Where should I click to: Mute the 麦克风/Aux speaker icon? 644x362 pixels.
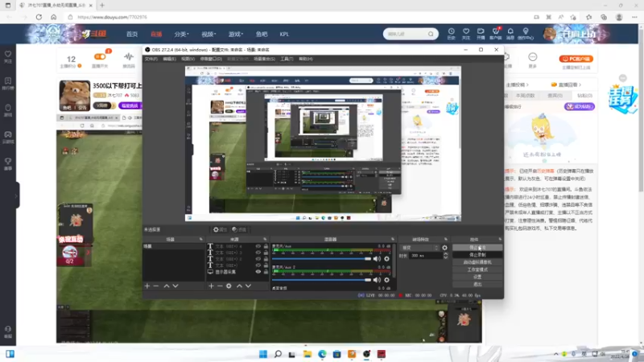(x=377, y=258)
